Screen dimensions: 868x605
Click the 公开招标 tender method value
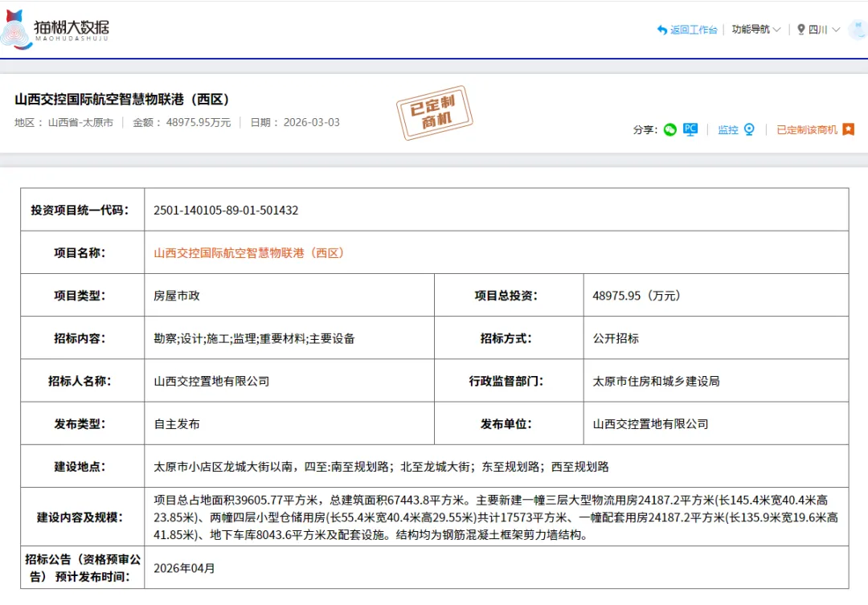point(616,338)
